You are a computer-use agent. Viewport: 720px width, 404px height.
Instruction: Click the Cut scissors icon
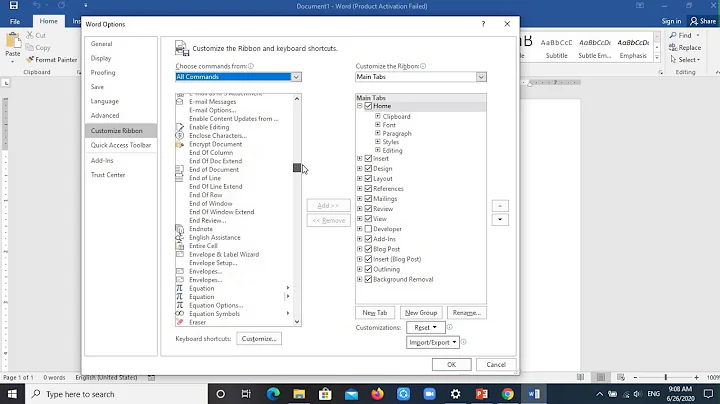(x=30, y=35)
